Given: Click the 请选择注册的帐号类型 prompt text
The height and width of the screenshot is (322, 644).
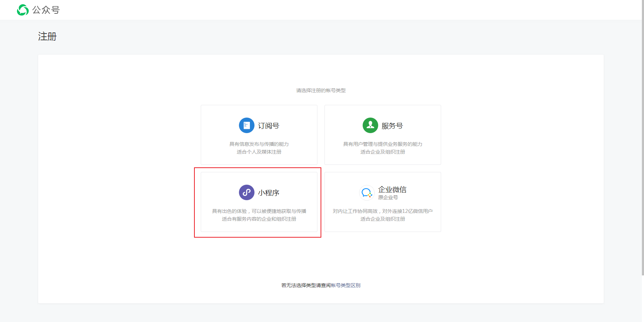Looking at the screenshot, I should point(321,90).
